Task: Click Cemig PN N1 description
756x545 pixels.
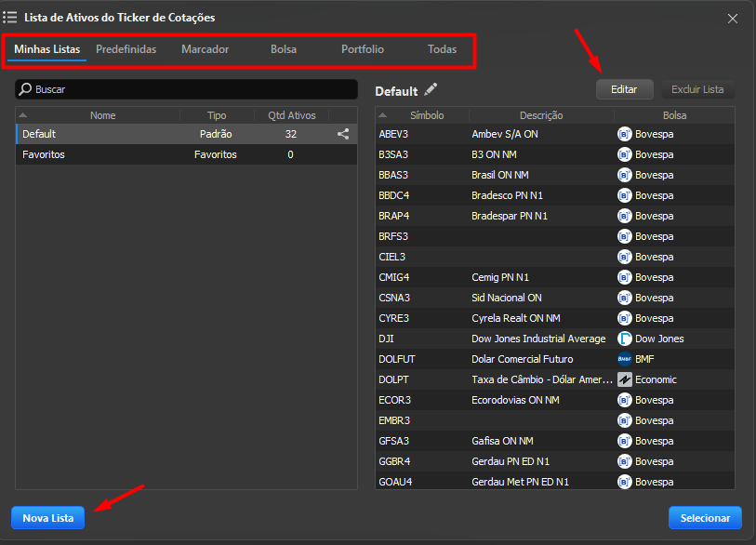Action: pyautogui.click(x=500, y=277)
